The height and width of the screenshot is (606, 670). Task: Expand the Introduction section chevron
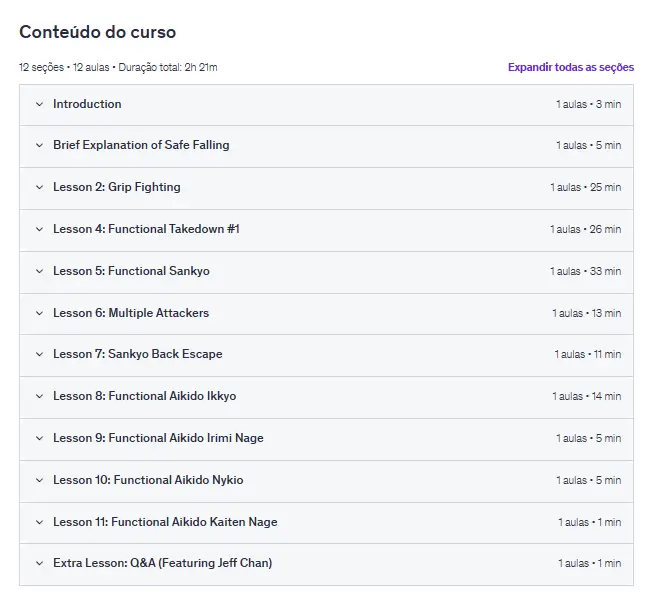click(x=39, y=104)
